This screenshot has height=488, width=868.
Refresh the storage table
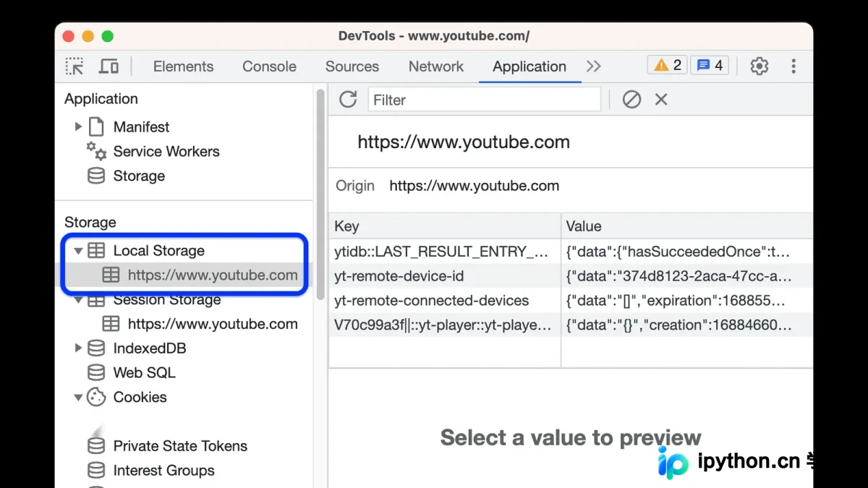[348, 99]
